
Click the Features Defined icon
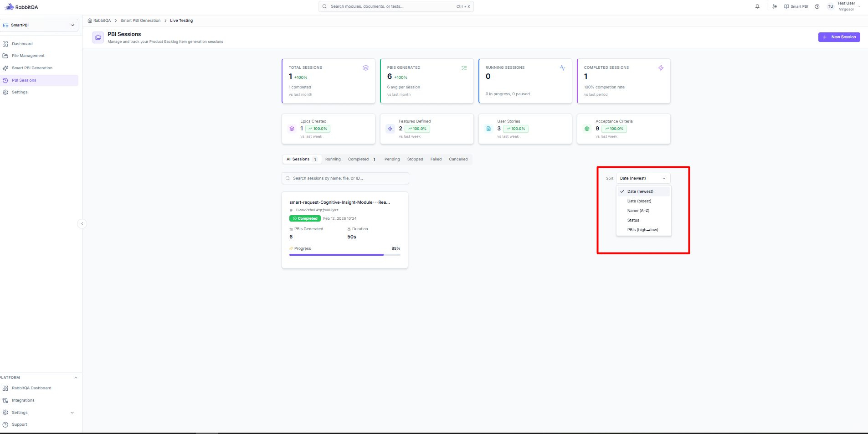[x=390, y=129]
